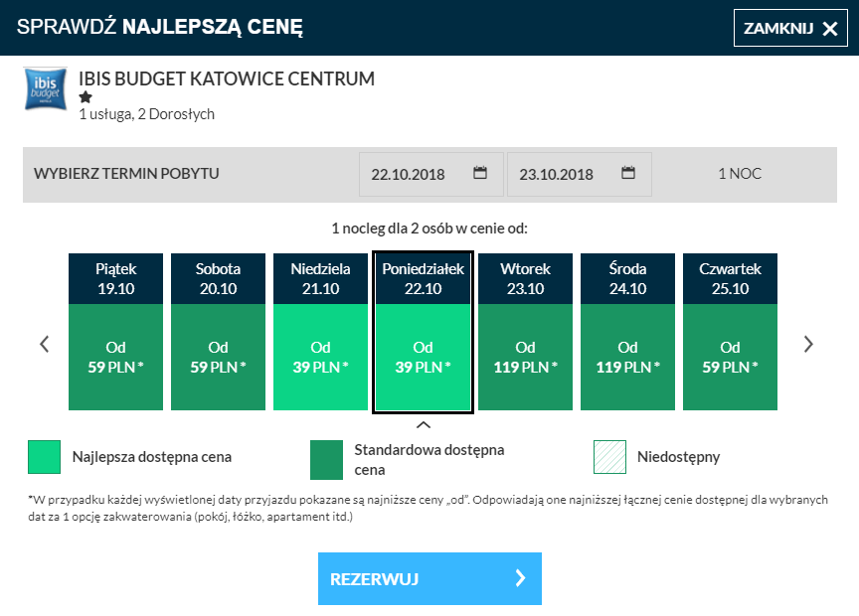Image resolution: width=859 pixels, height=616 pixels.
Task: Click the check-in date field 22.10.2018
Action: (431, 174)
